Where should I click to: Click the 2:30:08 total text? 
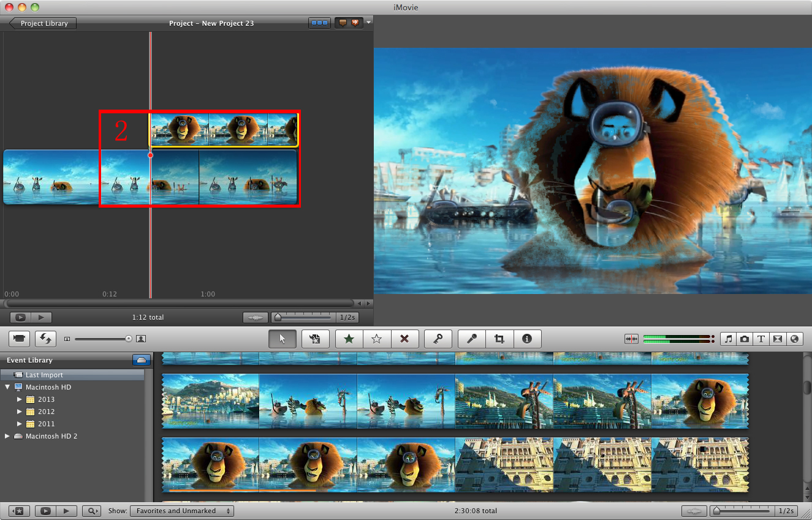[x=476, y=510]
